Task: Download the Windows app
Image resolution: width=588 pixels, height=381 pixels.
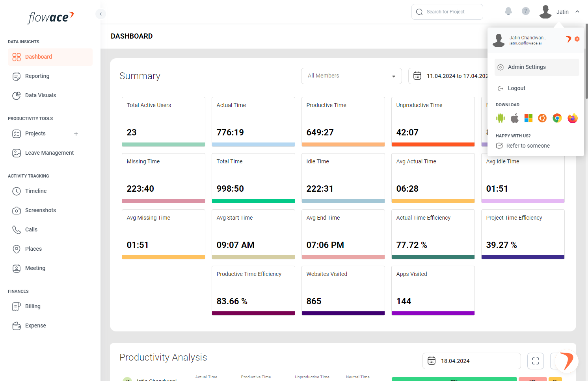Action: [528, 118]
